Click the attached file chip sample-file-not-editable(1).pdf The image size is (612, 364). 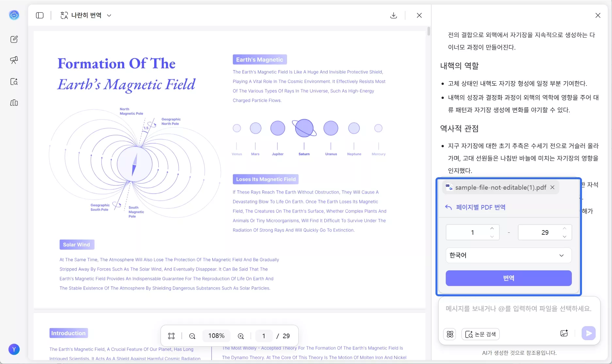(501, 187)
